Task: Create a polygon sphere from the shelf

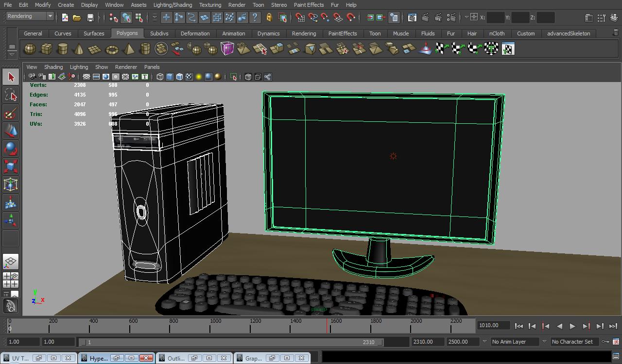Action: click(x=30, y=49)
